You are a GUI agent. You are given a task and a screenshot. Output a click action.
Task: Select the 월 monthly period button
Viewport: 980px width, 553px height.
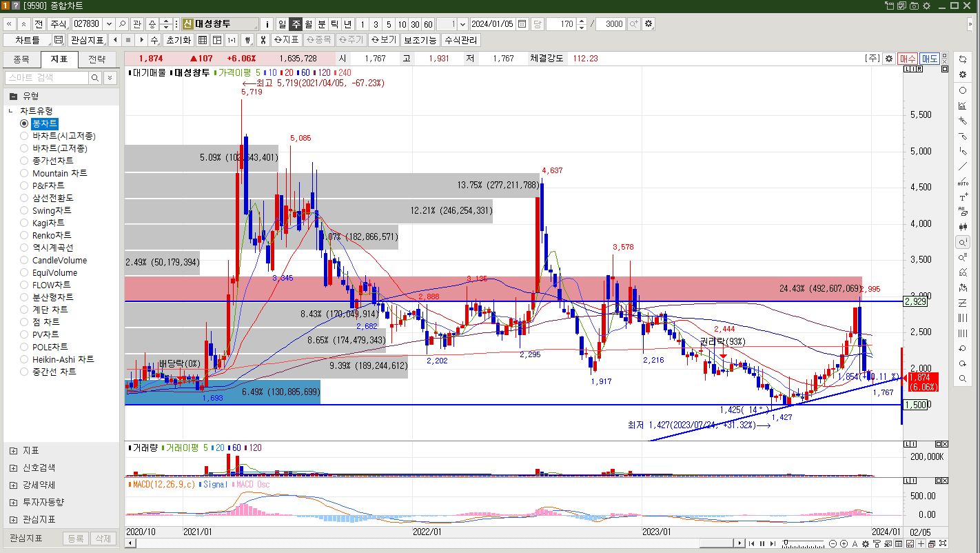pos(308,24)
